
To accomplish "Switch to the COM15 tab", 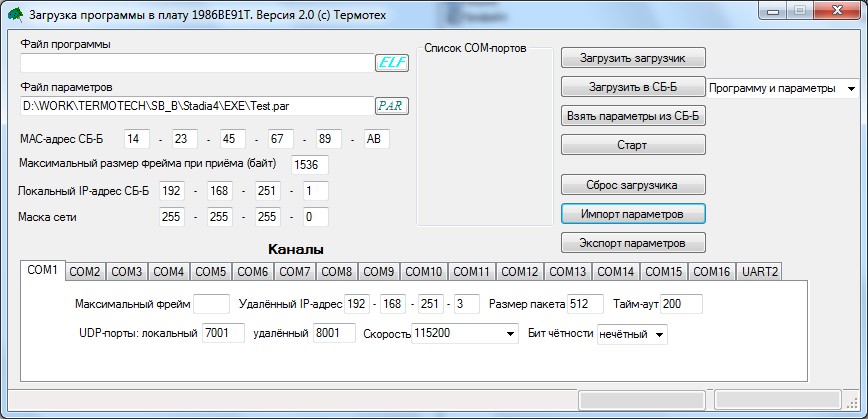I will click(x=664, y=272).
